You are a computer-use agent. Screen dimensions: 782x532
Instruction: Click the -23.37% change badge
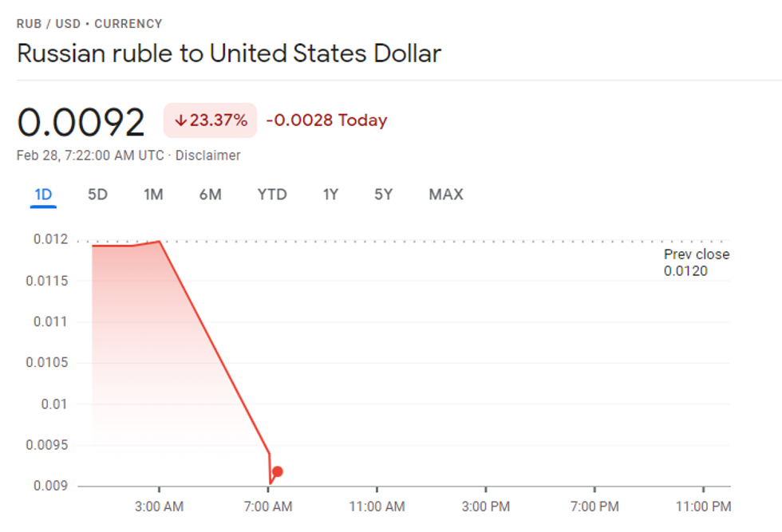tap(209, 120)
